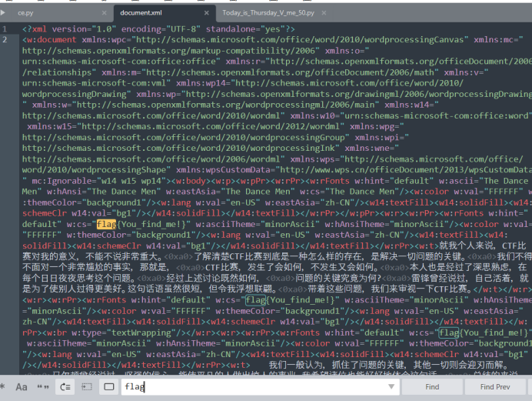Toggle in-selection search option
Viewport: 532px width, 401px height.
point(87,386)
